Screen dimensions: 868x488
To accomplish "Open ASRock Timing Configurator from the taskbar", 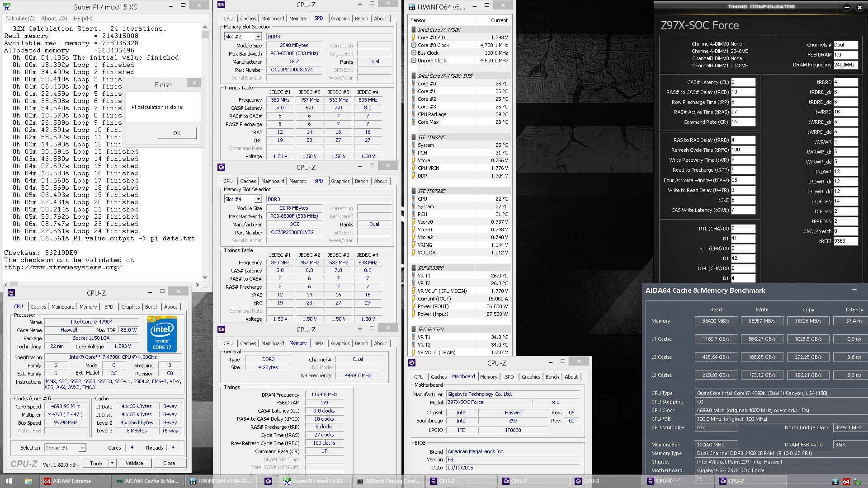I will click(388, 481).
